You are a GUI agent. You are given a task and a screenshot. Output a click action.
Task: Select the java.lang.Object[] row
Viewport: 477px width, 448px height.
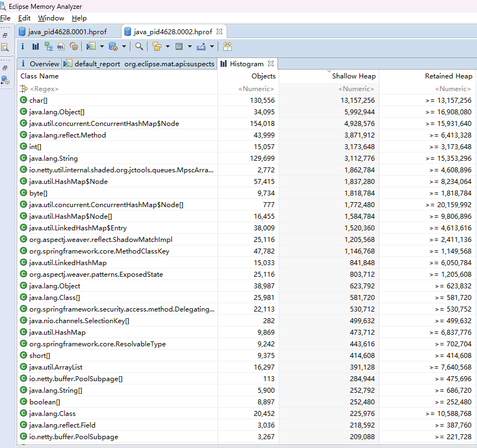point(246,112)
